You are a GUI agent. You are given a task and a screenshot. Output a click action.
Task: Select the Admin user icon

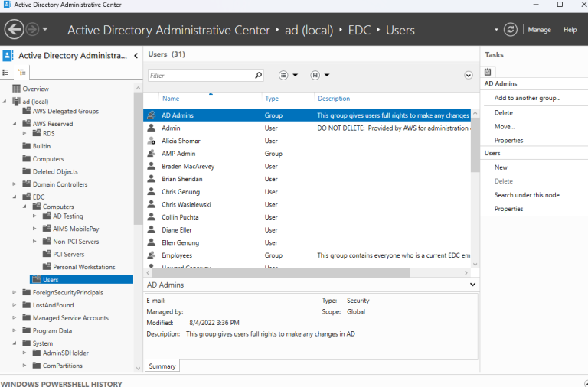[151, 128]
